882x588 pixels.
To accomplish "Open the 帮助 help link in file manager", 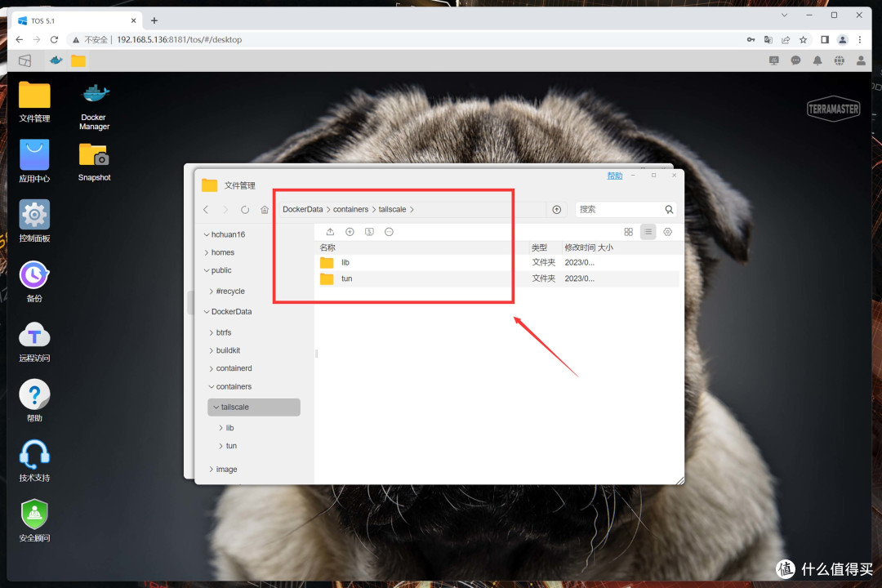I will coord(615,176).
